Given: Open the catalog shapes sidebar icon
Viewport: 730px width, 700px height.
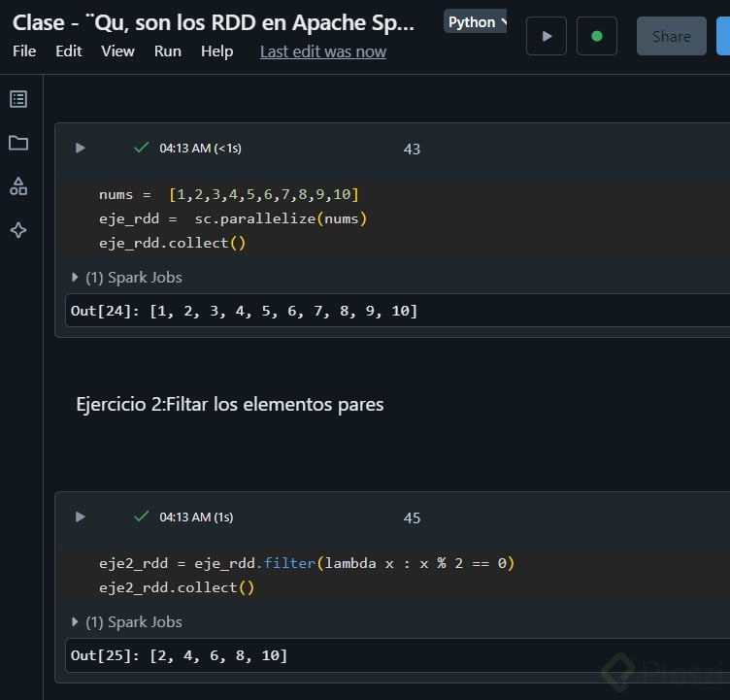Looking at the screenshot, I should pos(18,186).
